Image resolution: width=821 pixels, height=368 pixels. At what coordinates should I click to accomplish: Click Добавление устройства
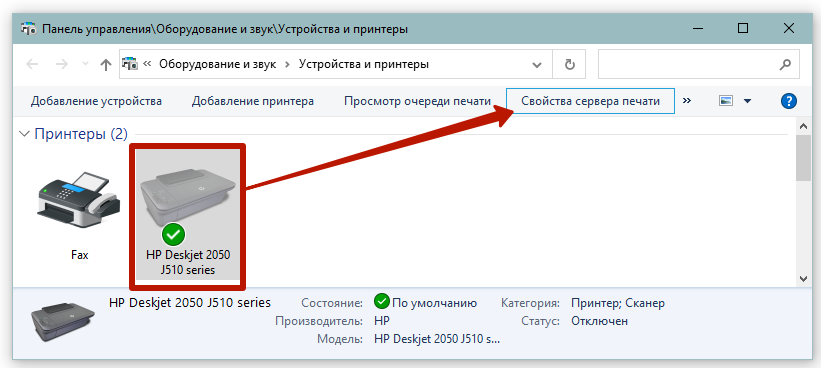tap(96, 101)
